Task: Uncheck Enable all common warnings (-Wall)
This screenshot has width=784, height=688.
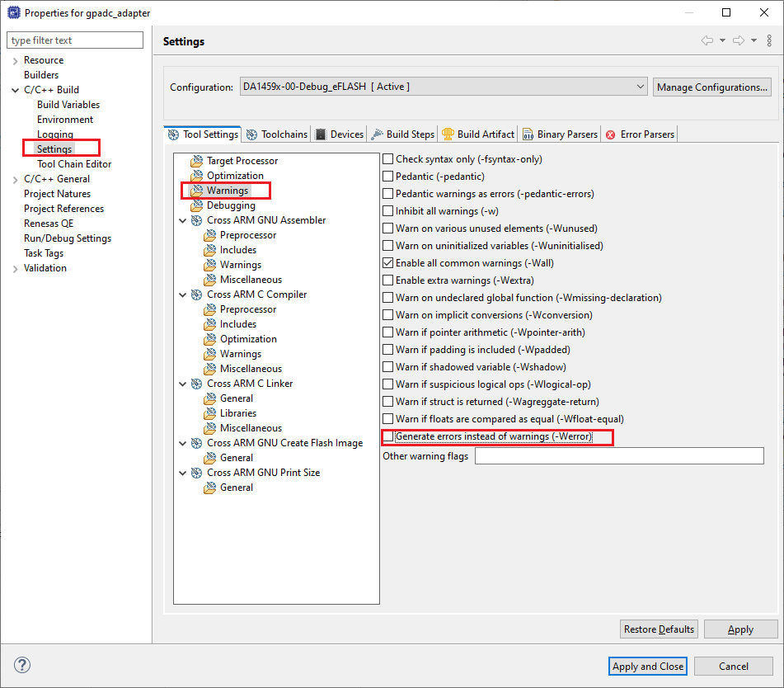Action: tap(388, 263)
